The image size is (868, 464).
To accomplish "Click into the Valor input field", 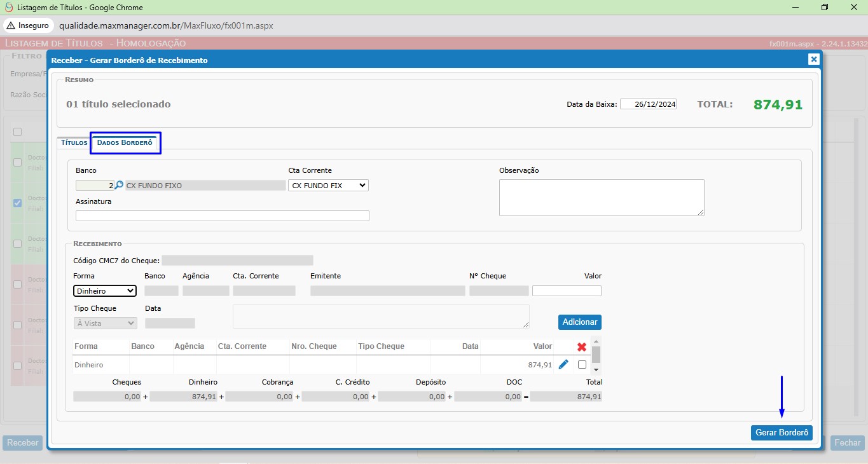I will (x=567, y=291).
